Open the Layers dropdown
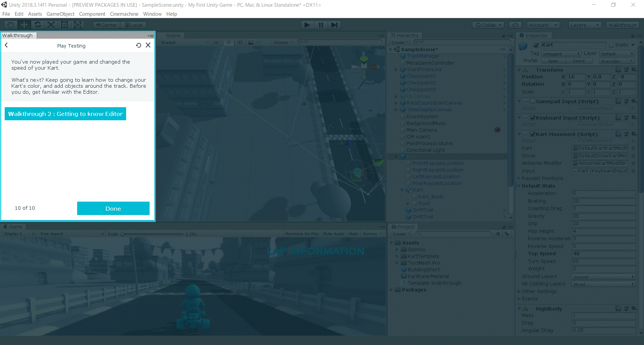Image resolution: width=644 pixels, height=345 pixels. (x=585, y=25)
